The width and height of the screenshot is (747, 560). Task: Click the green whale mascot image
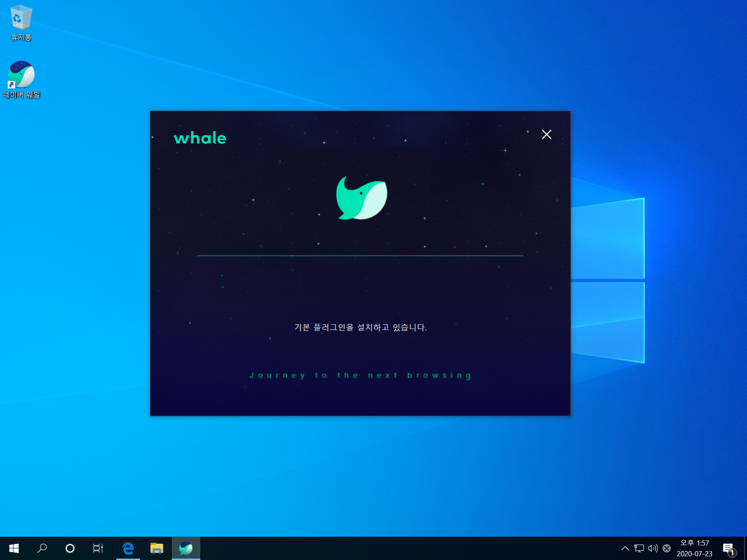(x=361, y=198)
